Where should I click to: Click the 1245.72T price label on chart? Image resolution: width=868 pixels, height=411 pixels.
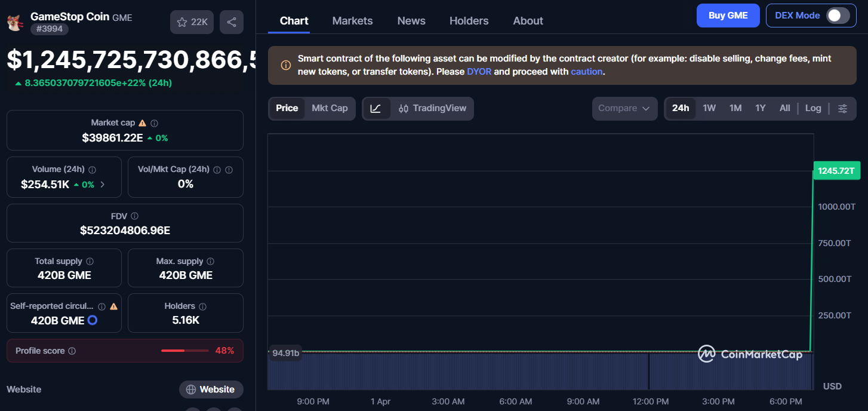[837, 170]
